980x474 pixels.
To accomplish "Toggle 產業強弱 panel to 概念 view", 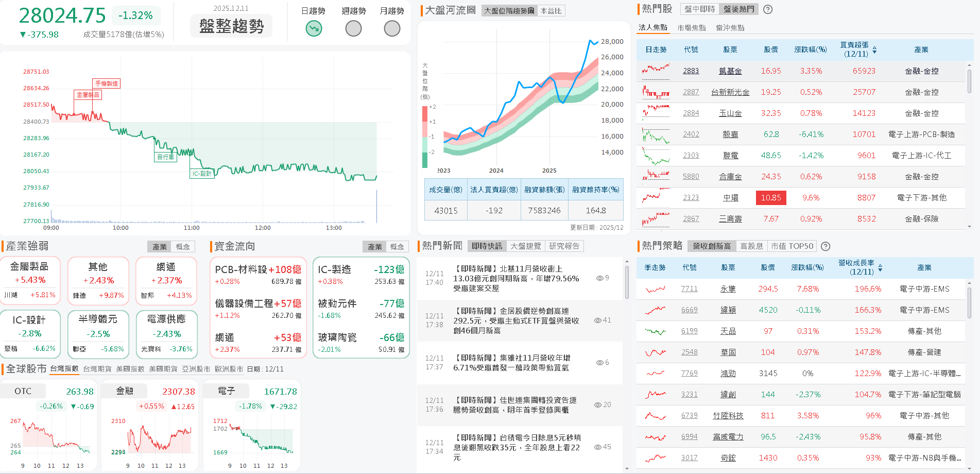I will 184,246.
